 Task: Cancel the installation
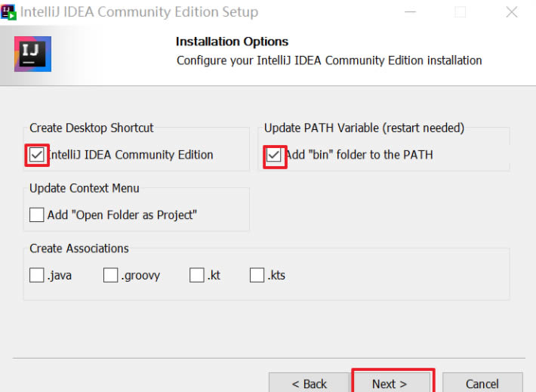click(x=482, y=383)
